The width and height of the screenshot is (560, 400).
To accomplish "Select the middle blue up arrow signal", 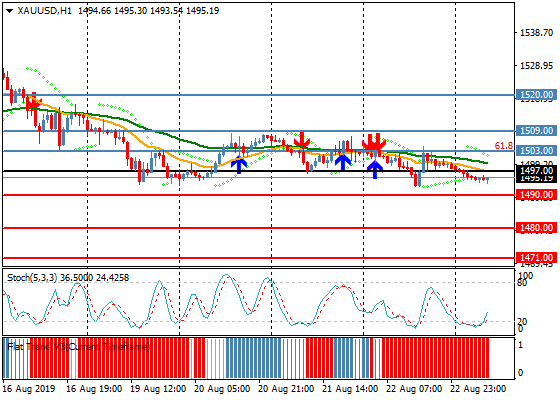I will (343, 162).
